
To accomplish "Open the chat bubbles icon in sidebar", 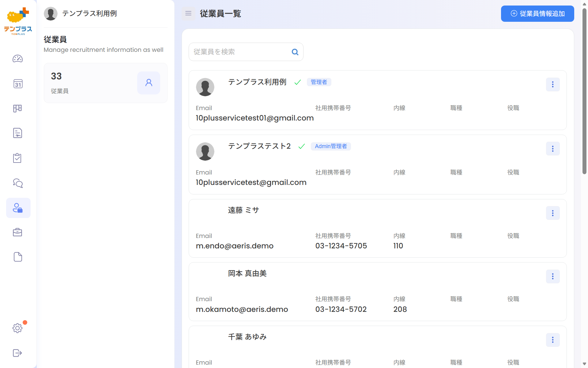I will pos(18,183).
